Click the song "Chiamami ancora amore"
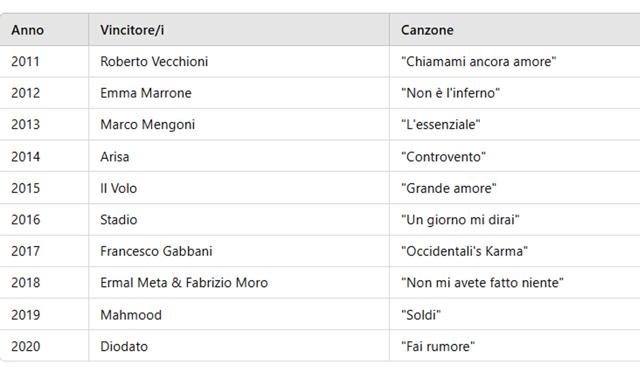This screenshot has height=367, width=640. (x=478, y=61)
